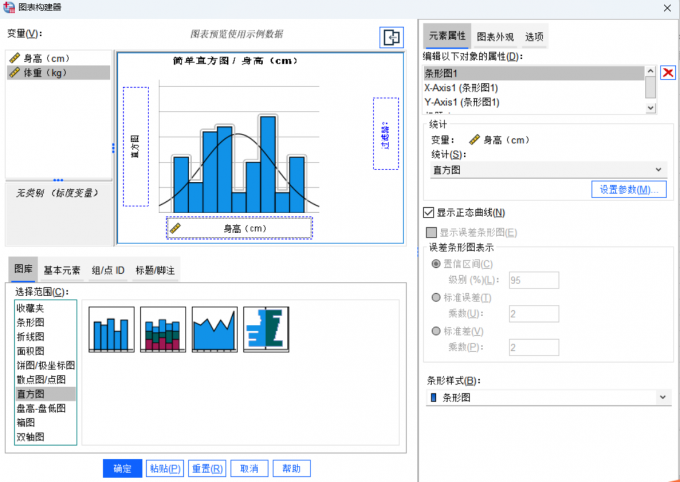Select the 体重（kg） variable
The image size is (680, 482).
[58, 72]
